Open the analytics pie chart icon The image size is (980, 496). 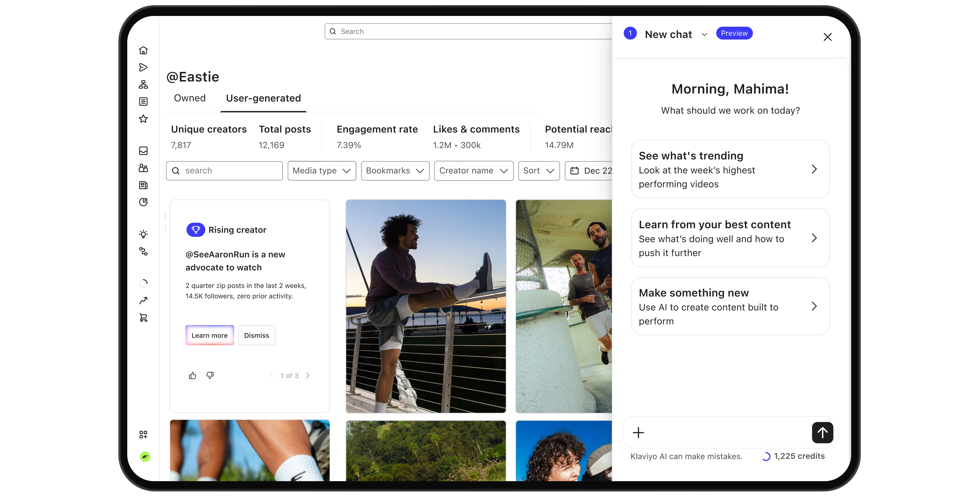point(143,202)
